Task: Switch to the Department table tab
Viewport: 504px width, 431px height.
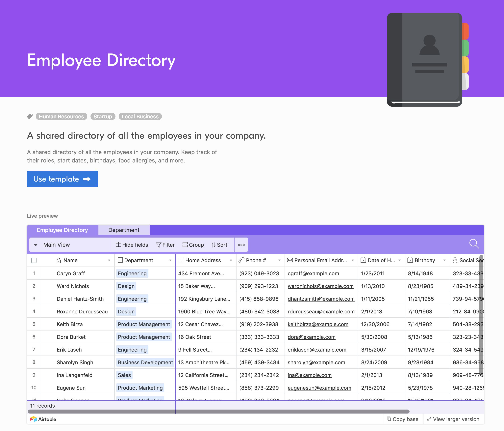Action: (x=124, y=230)
